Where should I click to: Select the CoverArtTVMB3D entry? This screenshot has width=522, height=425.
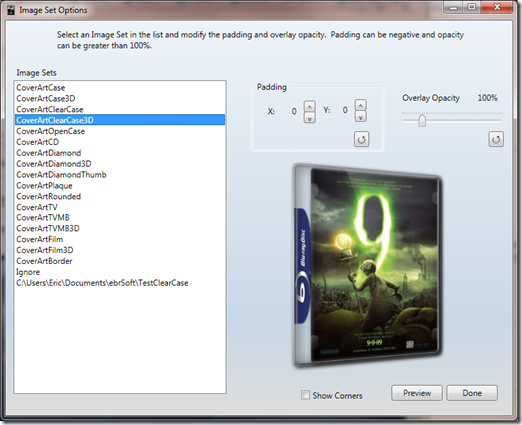(x=120, y=228)
